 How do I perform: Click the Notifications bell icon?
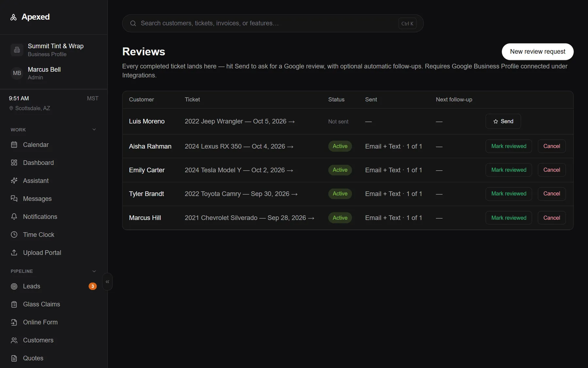(x=14, y=217)
